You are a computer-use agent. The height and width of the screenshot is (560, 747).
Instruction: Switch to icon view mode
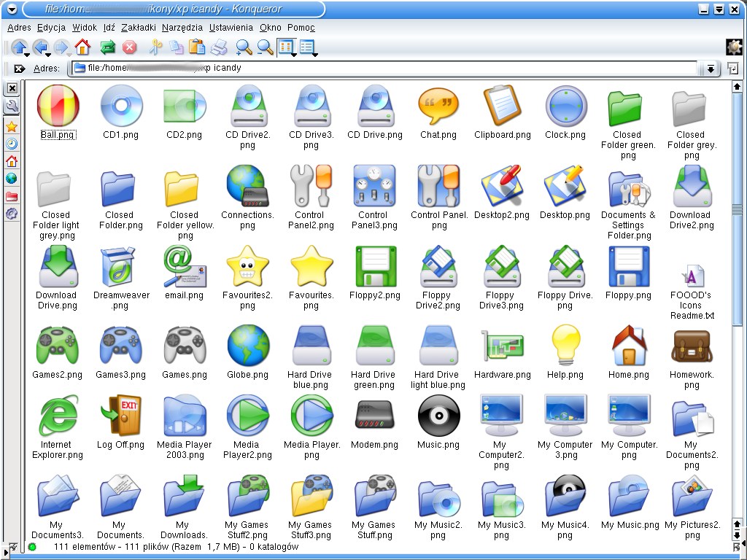[285, 47]
